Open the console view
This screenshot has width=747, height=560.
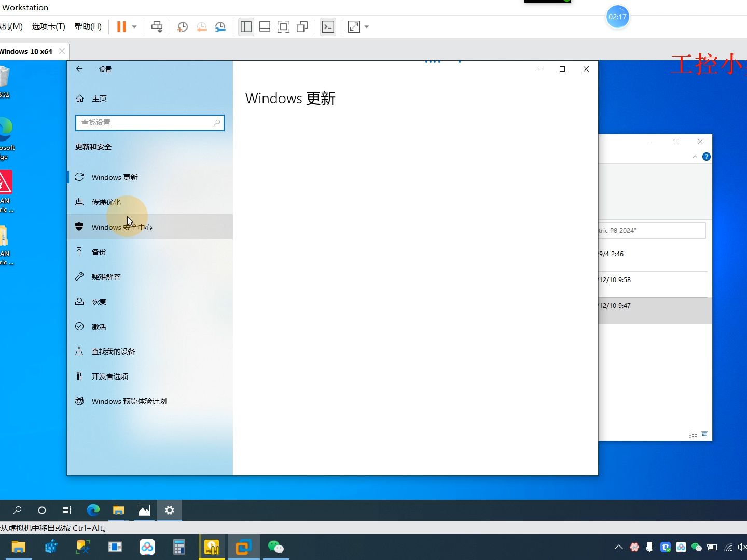(328, 26)
